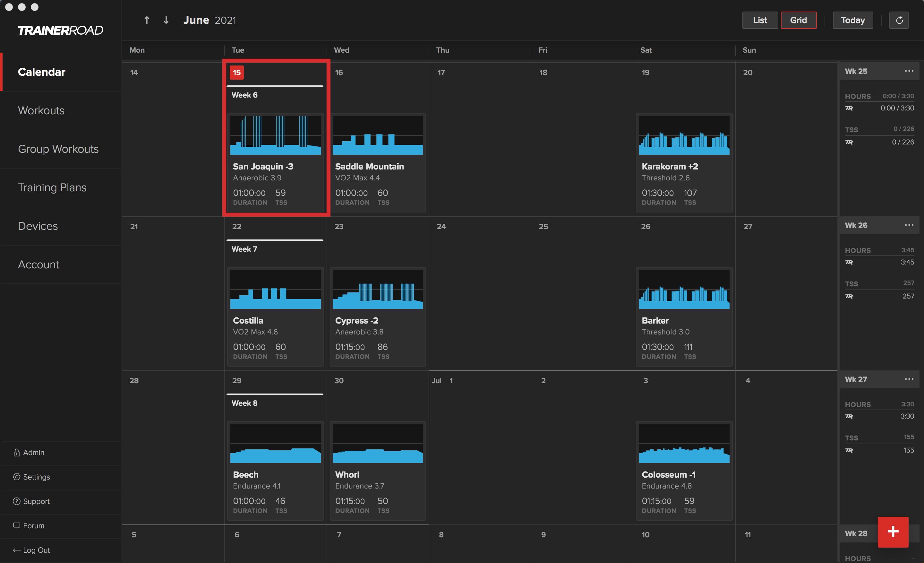924x563 pixels.
Task: Click 'VO2 Max 4.6' under Costilla
Action: click(255, 332)
